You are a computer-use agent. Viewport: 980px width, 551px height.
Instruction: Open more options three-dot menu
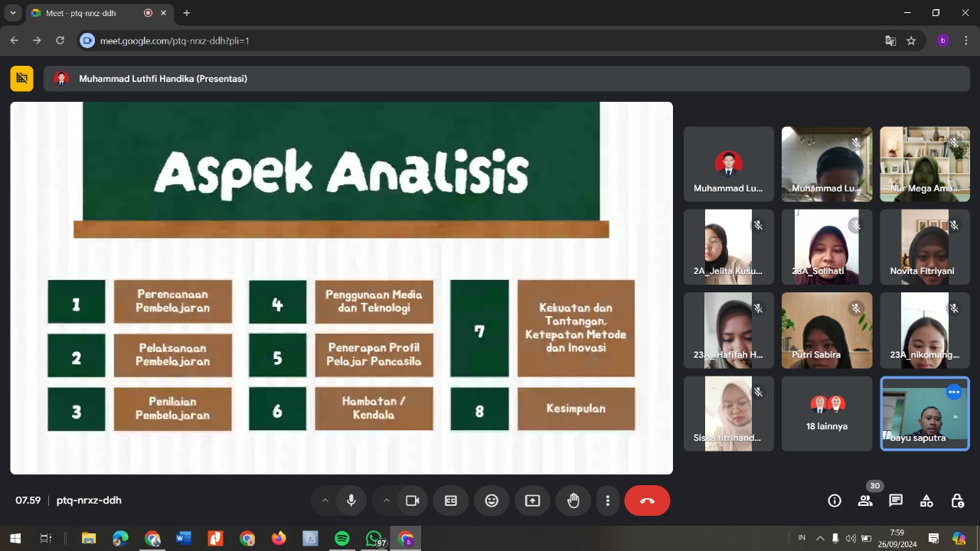point(608,500)
